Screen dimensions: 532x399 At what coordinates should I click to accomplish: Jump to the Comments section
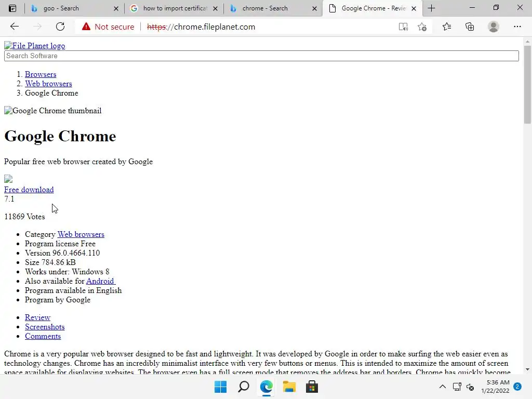pos(43,337)
